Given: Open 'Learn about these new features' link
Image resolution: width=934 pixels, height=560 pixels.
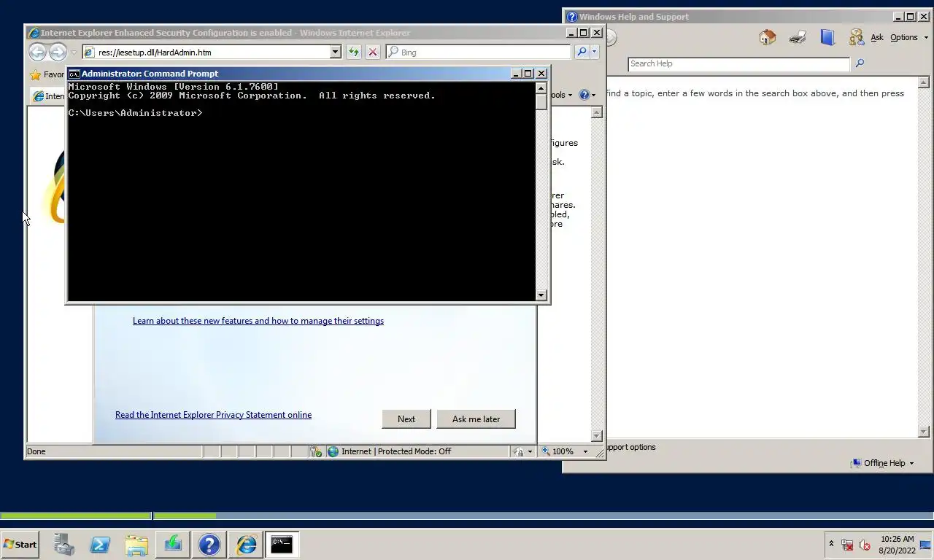Looking at the screenshot, I should tap(258, 321).
